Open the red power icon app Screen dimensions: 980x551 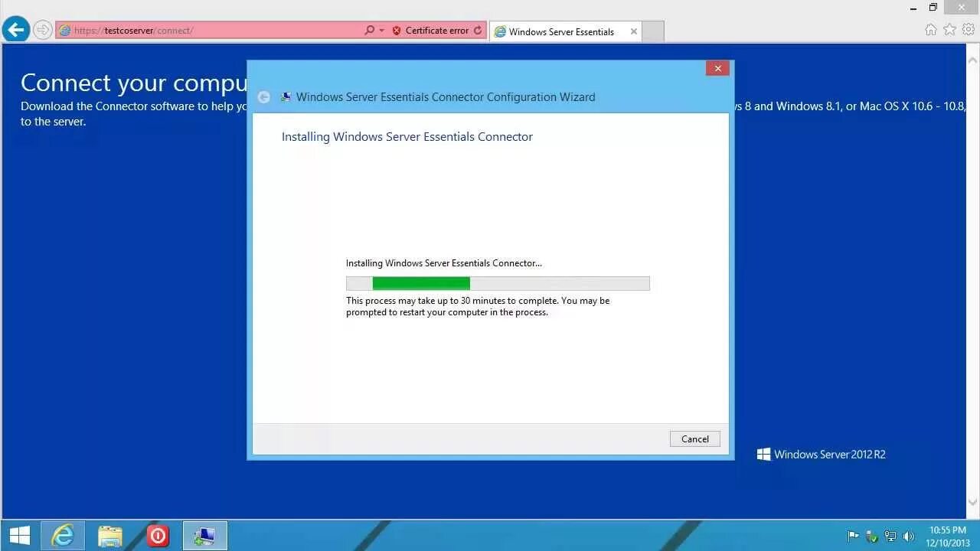[x=158, y=536]
